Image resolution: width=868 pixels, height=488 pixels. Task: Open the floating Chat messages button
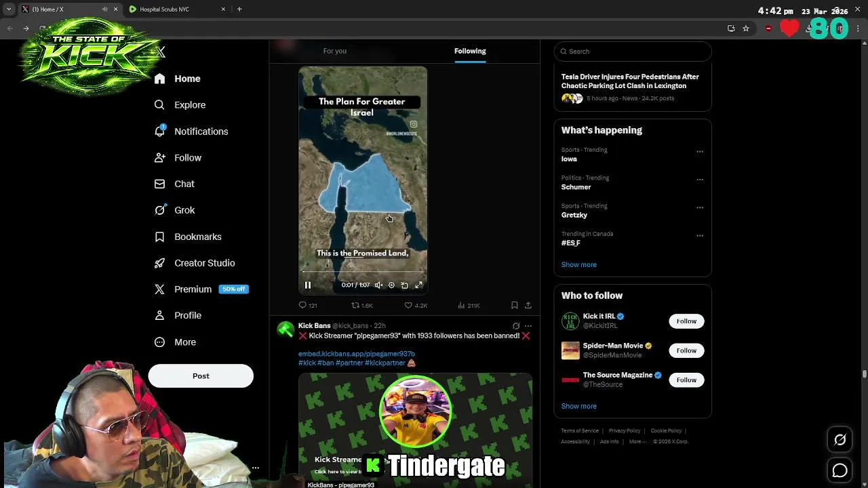point(840,470)
